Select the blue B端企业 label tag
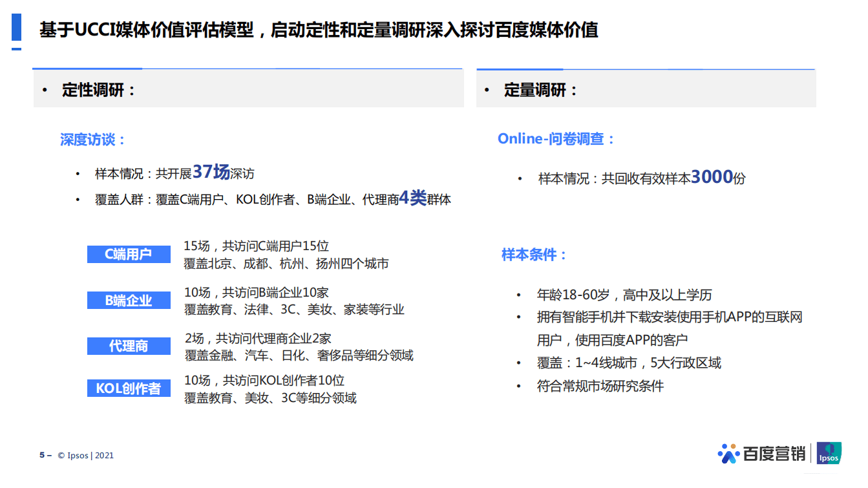This screenshot has width=868, height=488. pyautogui.click(x=128, y=300)
